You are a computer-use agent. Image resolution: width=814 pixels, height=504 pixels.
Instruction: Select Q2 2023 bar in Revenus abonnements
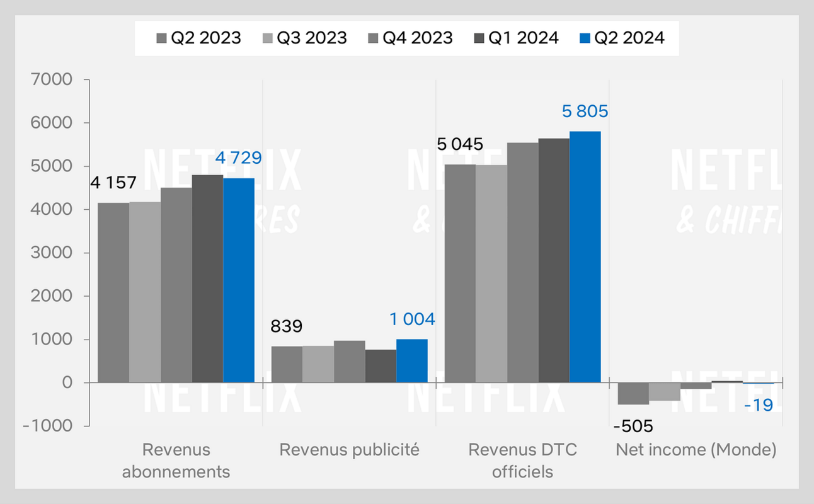pos(114,292)
